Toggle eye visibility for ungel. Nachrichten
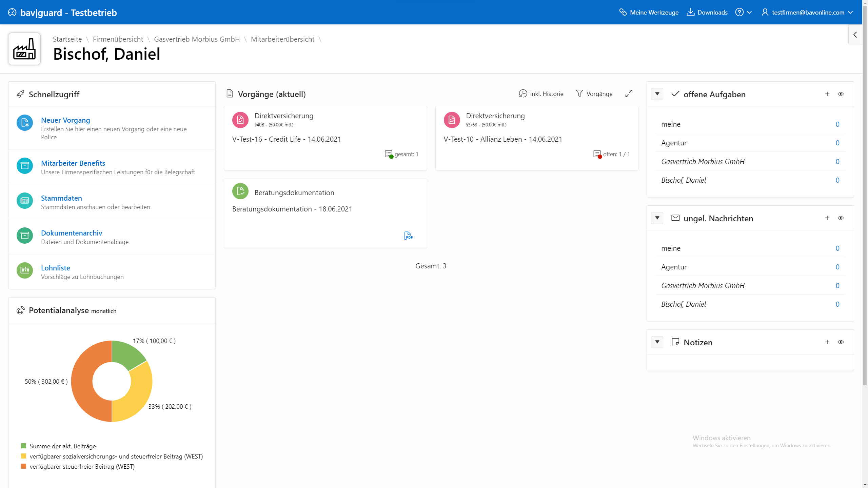Screen dimensions: 868x488 (x=841, y=218)
